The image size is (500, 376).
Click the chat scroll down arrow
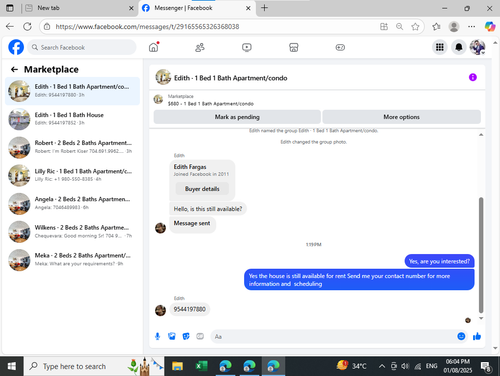pos(481,318)
